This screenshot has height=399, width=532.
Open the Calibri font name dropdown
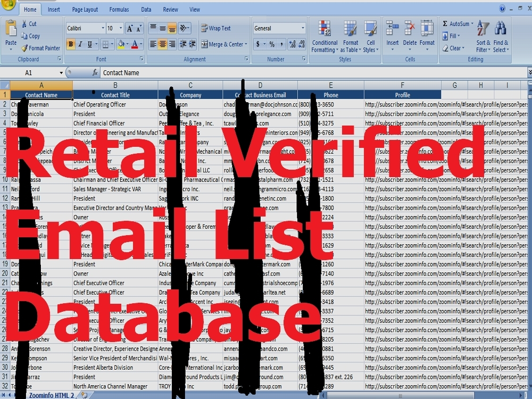pyautogui.click(x=103, y=28)
